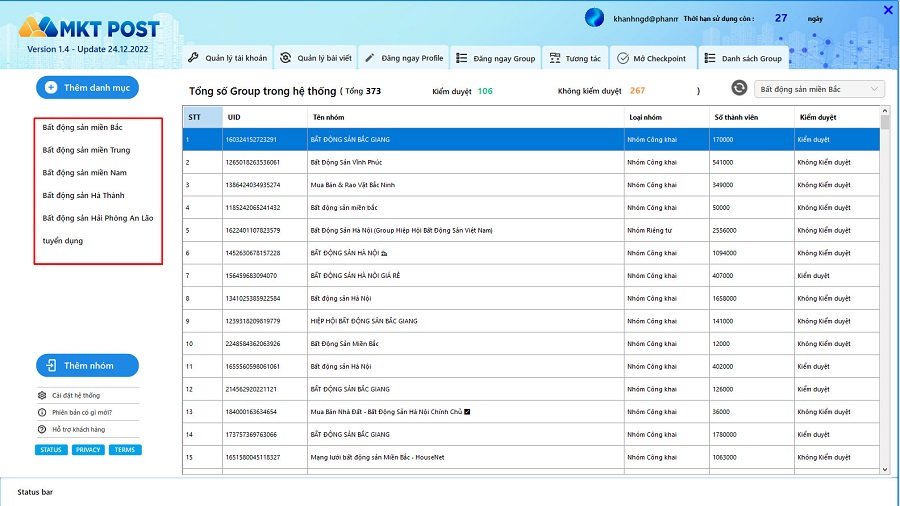
Task: Click the close X icon of the app
Action: tap(887, 11)
